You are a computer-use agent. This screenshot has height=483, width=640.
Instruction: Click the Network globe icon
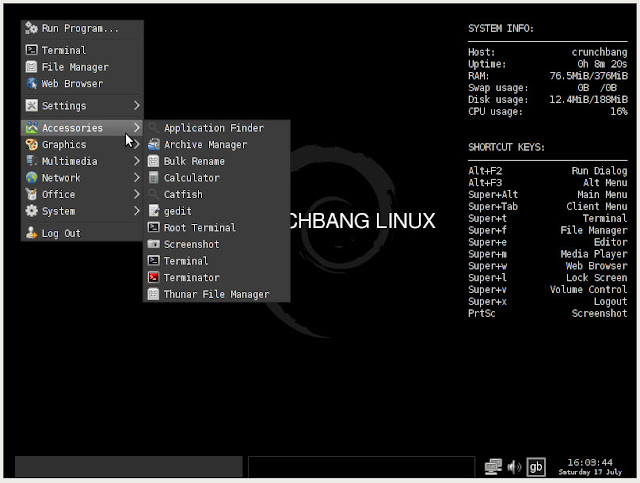(x=31, y=178)
